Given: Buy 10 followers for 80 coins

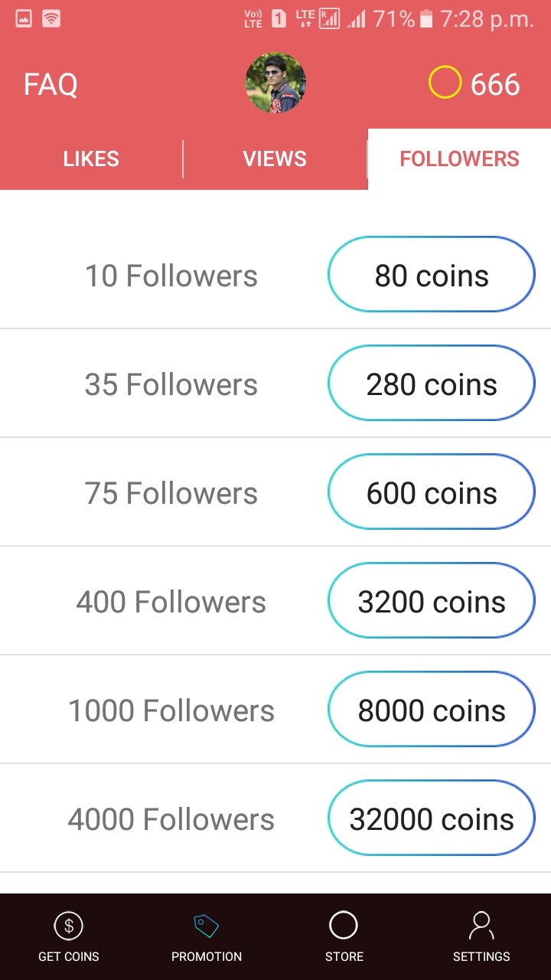Looking at the screenshot, I should point(431,275).
